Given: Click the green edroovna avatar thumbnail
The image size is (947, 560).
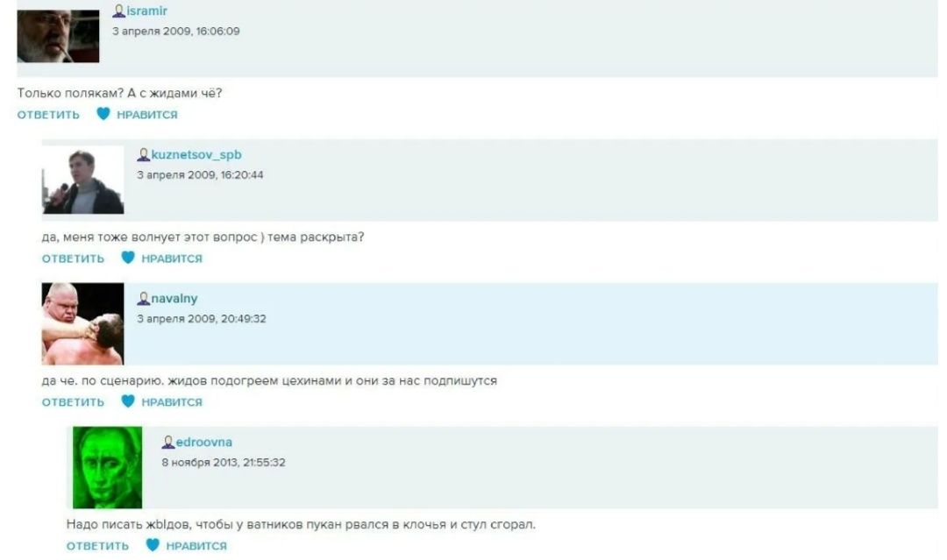Looking at the screenshot, I should [108, 468].
